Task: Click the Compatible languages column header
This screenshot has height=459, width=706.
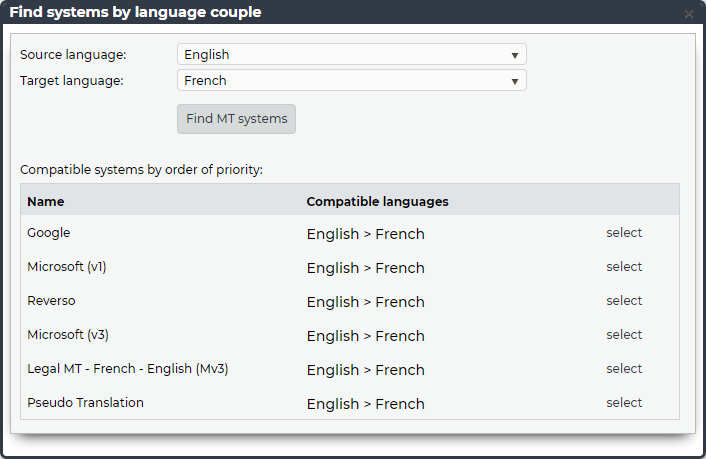Action: (x=377, y=202)
